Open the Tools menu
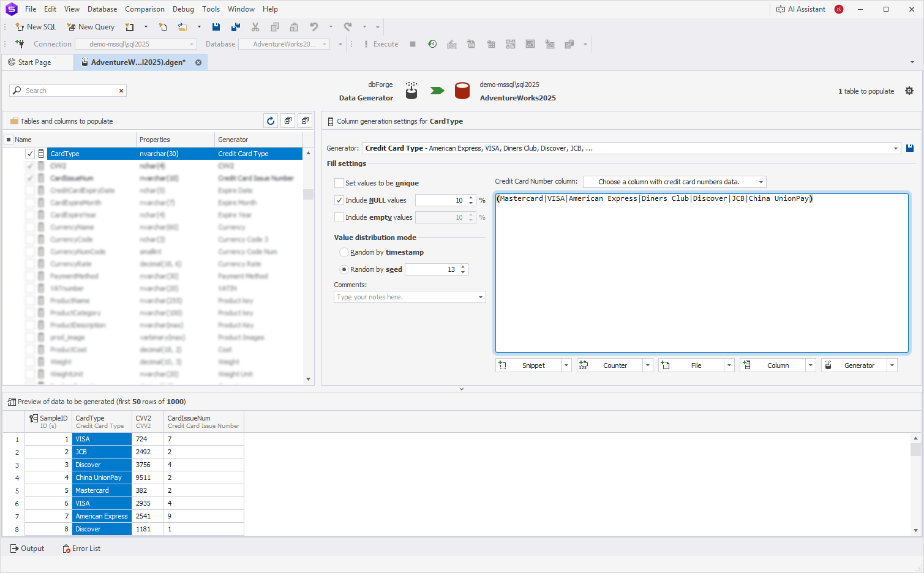 tap(211, 9)
